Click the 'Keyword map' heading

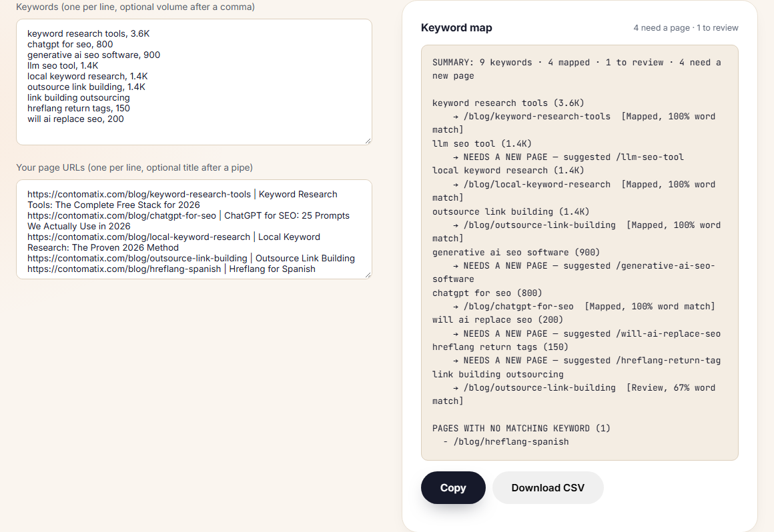coord(456,27)
